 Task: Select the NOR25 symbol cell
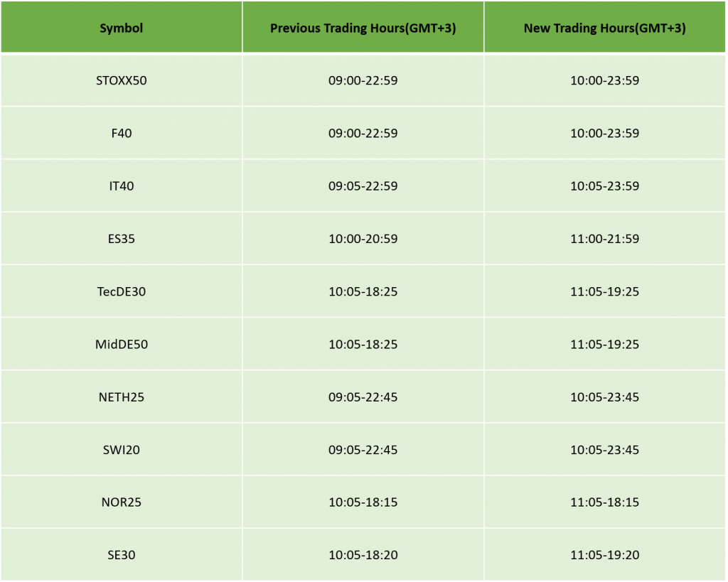click(x=121, y=502)
